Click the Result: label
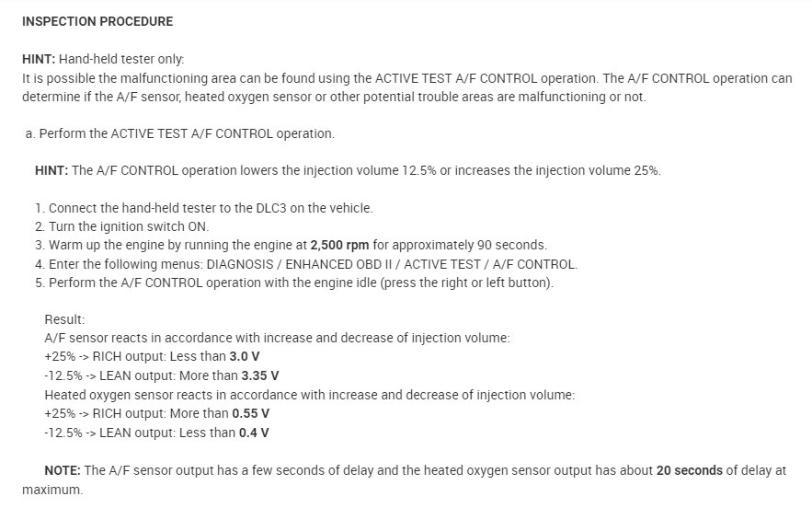Screen dimensions: 812x508 click(64, 319)
